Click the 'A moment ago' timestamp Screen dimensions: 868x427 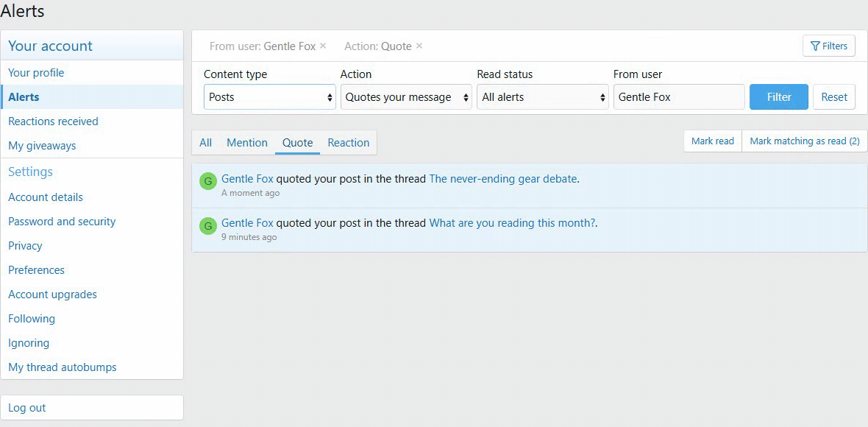pyautogui.click(x=250, y=193)
